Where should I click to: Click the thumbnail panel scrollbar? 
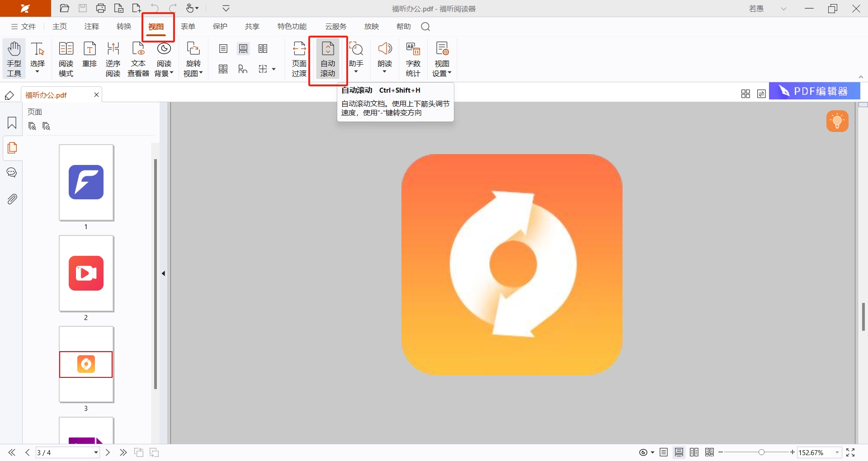click(156, 273)
